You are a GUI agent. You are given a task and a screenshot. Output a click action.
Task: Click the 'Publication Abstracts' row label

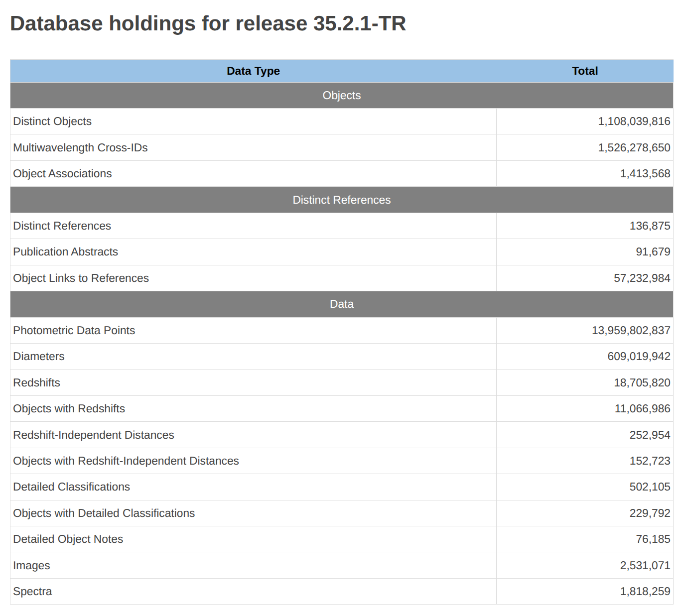pos(65,252)
